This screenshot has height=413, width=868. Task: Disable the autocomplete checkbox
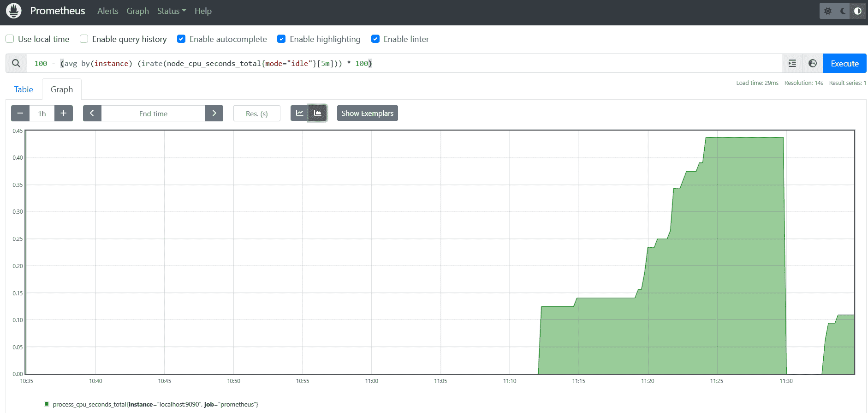tap(181, 39)
